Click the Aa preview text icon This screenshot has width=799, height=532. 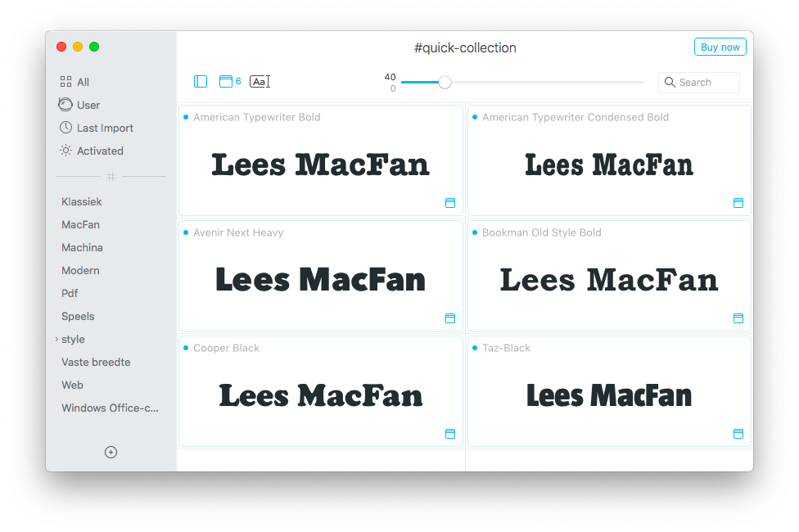pos(260,82)
